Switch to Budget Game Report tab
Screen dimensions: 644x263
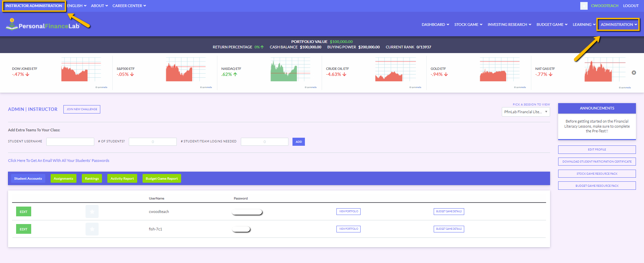click(x=162, y=178)
